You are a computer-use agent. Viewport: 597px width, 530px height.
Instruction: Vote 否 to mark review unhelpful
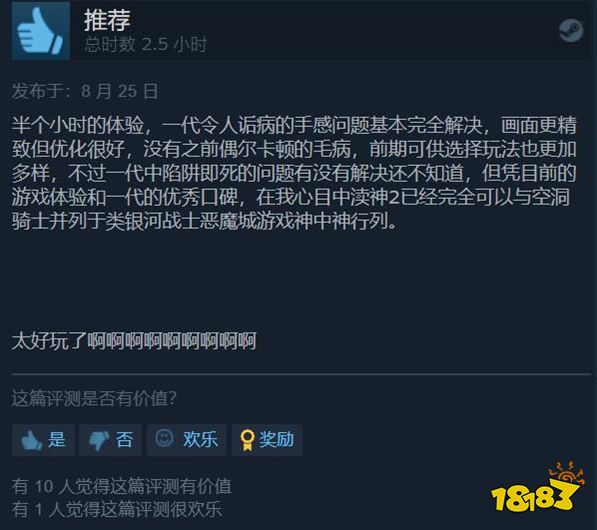coord(110,440)
